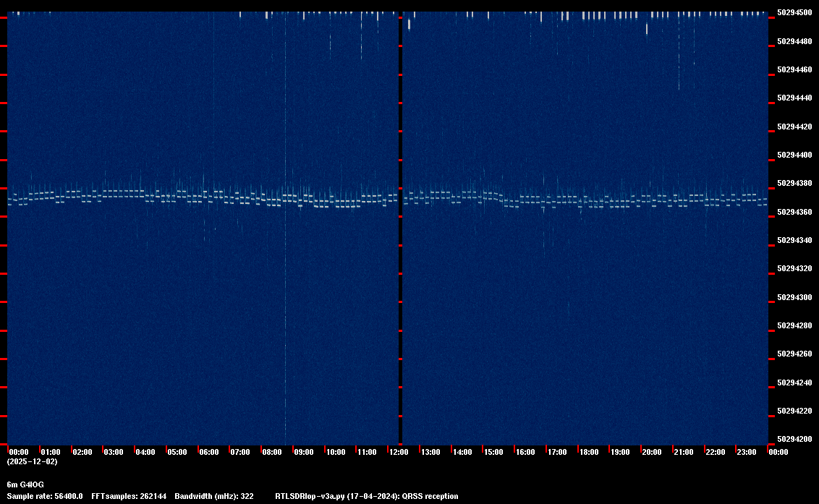Image resolution: width=819 pixels, height=504 pixels.
Task: Click frequency label 50294260
Action: pos(795,354)
